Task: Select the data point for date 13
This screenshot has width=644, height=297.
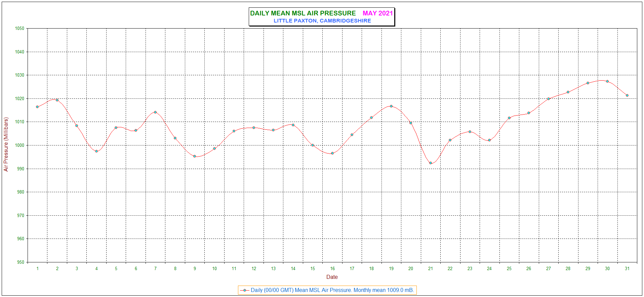Action: pyautogui.click(x=273, y=130)
